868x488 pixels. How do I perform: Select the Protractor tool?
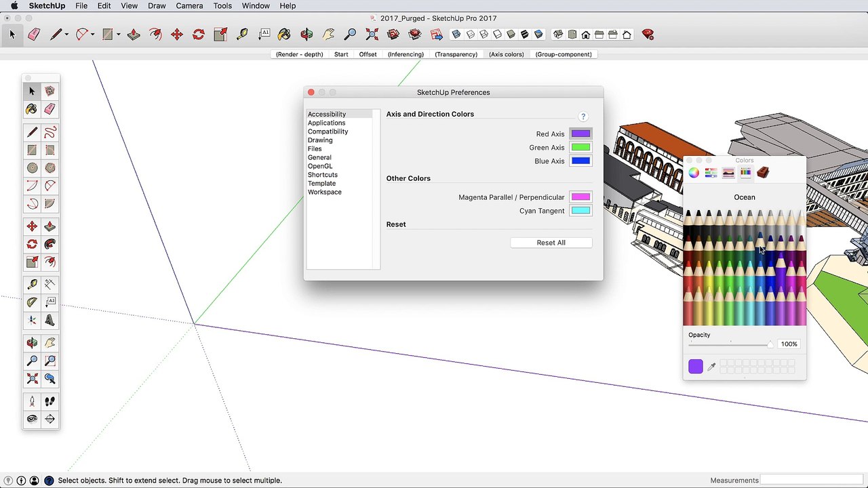coord(32,302)
